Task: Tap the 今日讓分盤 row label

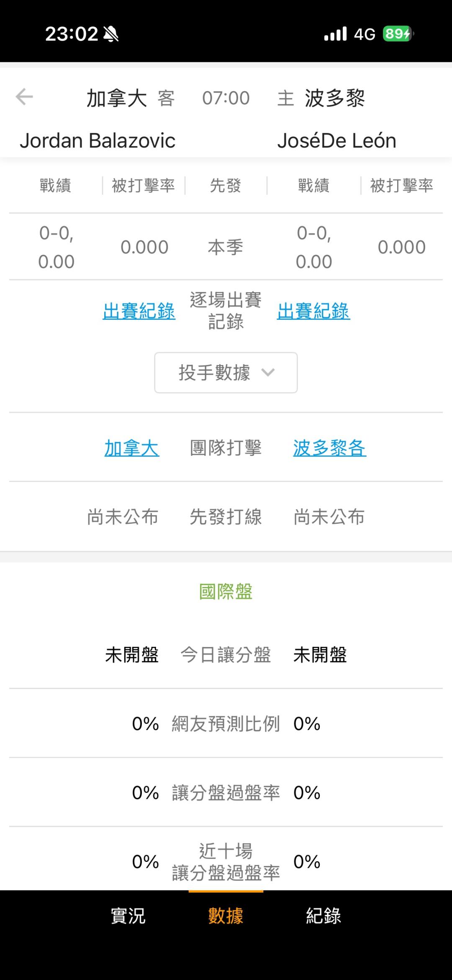Action: tap(226, 655)
